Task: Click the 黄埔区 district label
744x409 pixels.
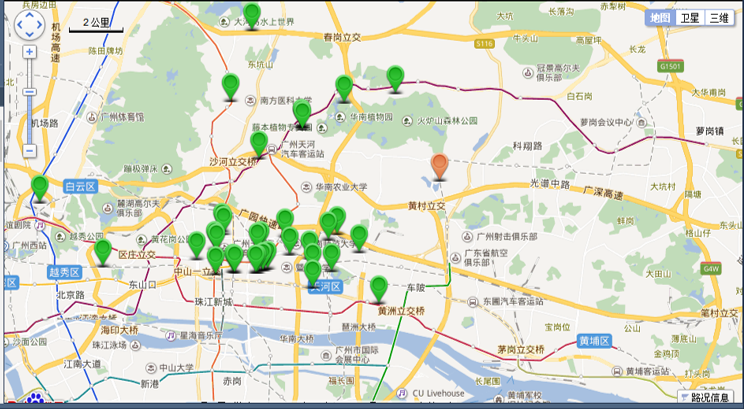Action: [x=594, y=341]
